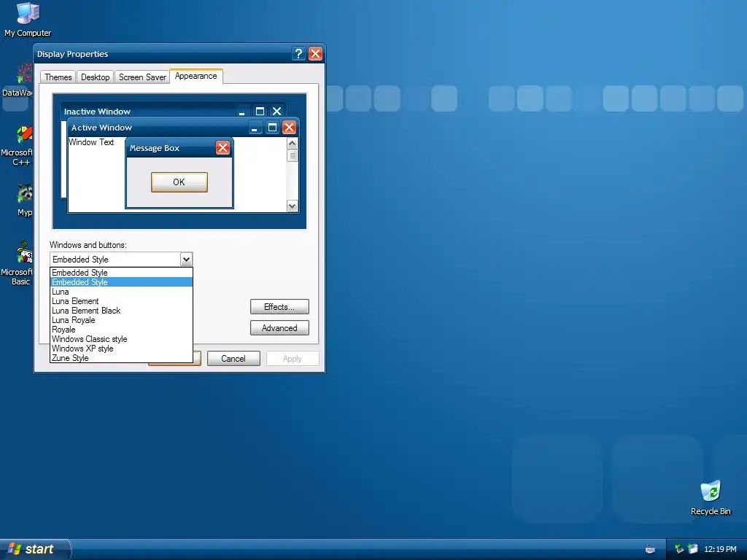Collapse the Windows and buttons dropdown arrow
Viewport: 747px width, 560px height.
point(186,260)
